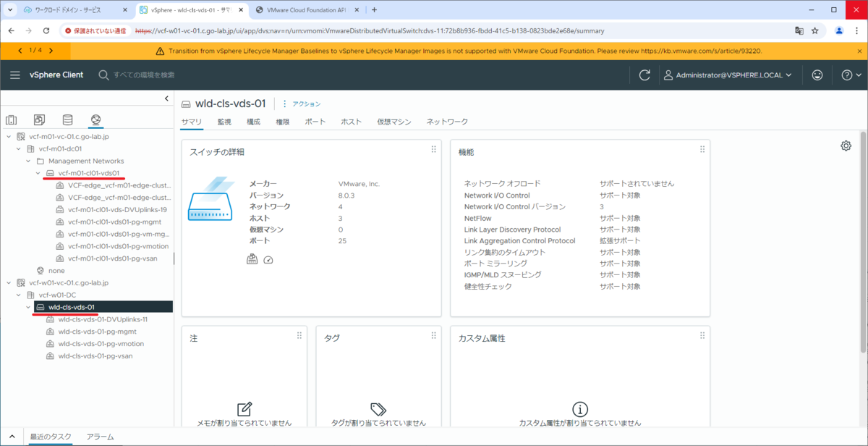868x446 pixels.
Task: Collapse vcf-m01-vc-01.c.go-lab.jp tree node
Action: [x=9, y=137]
